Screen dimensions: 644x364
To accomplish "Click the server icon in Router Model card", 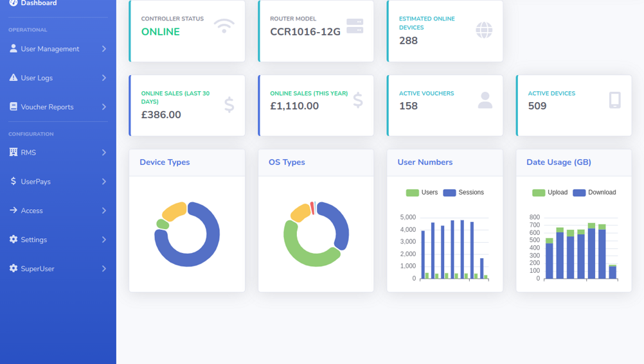I will pyautogui.click(x=355, y=26).
